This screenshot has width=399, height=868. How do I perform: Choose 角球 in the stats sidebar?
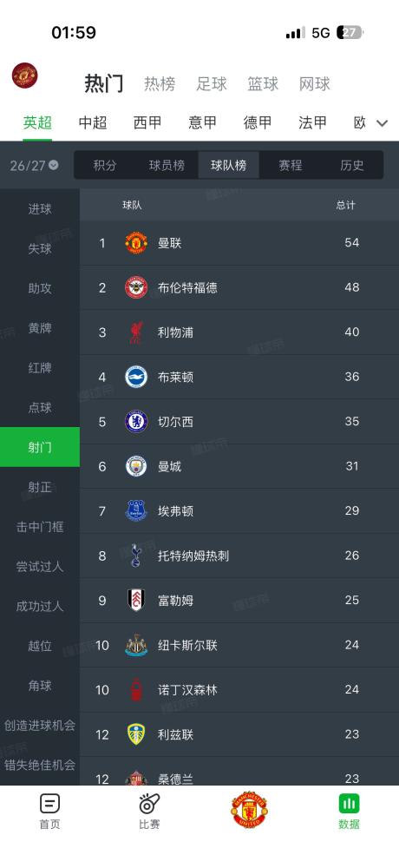click(40, 686)
